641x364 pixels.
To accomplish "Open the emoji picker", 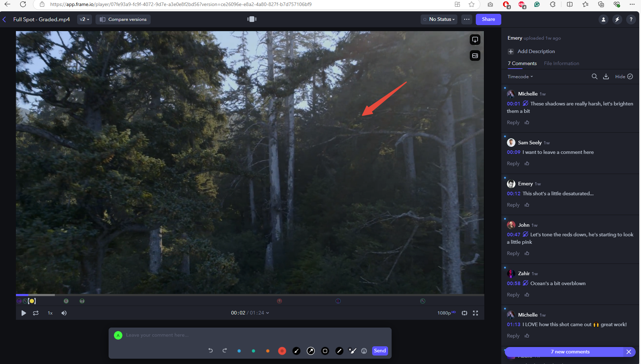I will coord(364,351).
